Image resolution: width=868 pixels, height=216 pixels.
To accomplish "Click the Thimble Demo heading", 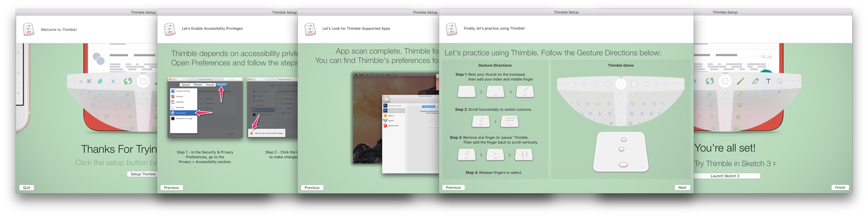I will pos(621,65).
